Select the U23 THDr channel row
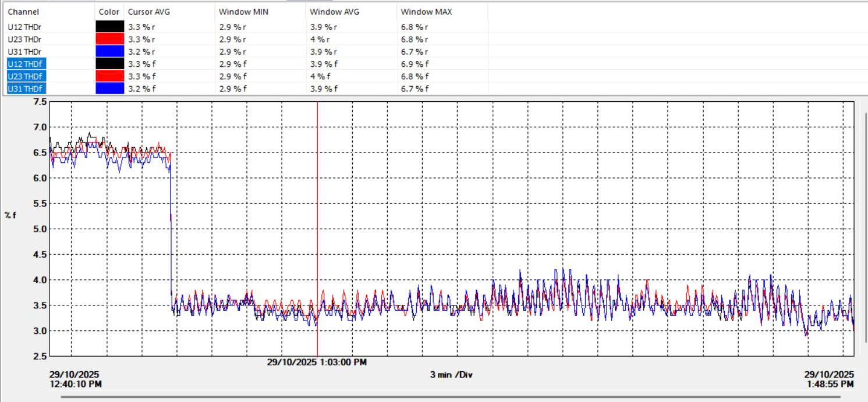This screenshot has width=868, height=402. (x=24, y=39)
